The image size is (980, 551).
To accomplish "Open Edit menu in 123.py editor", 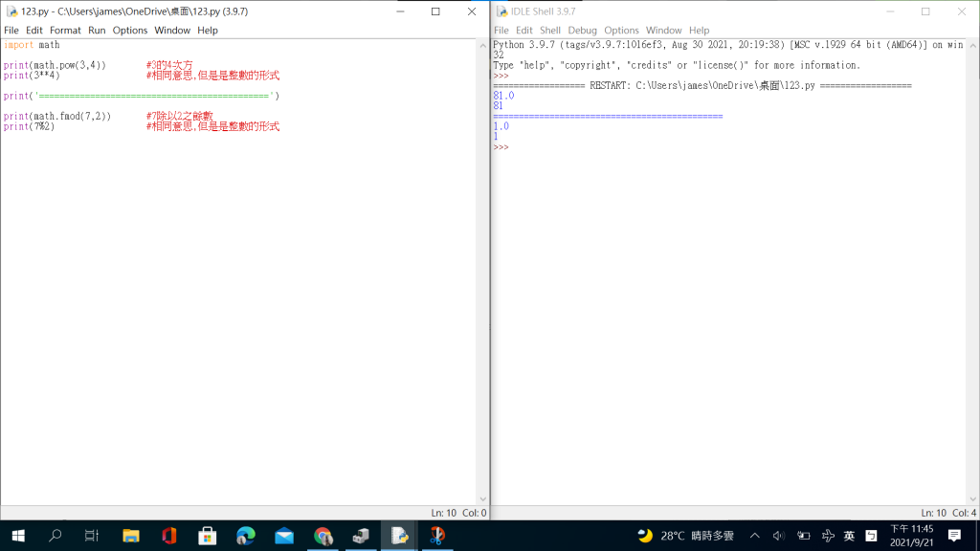I will tap(34, 30).
